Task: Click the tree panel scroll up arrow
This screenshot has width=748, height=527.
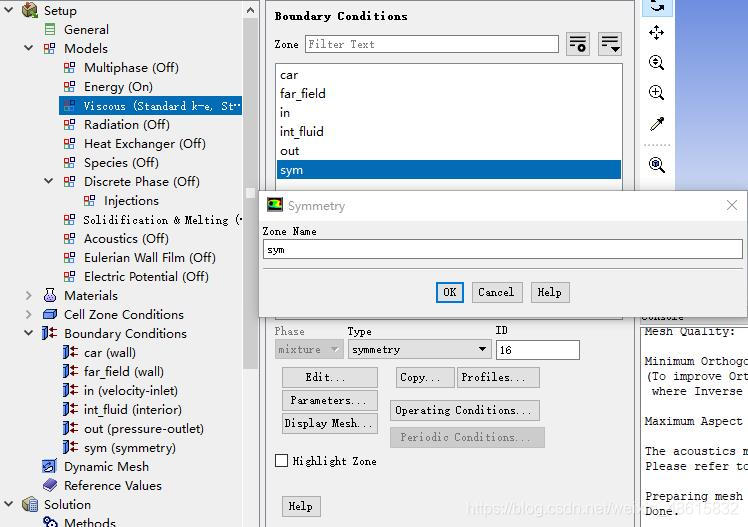Action: click(x=250, y=10)
